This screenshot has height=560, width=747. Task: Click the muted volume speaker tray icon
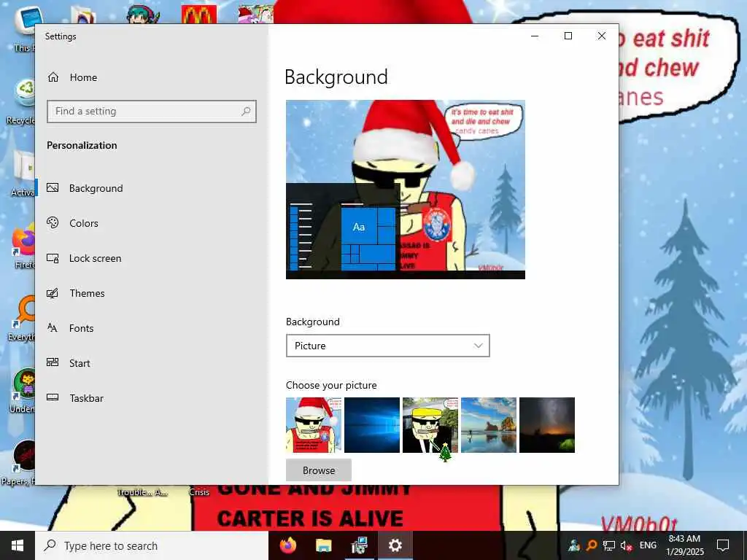tap(626, 545)
